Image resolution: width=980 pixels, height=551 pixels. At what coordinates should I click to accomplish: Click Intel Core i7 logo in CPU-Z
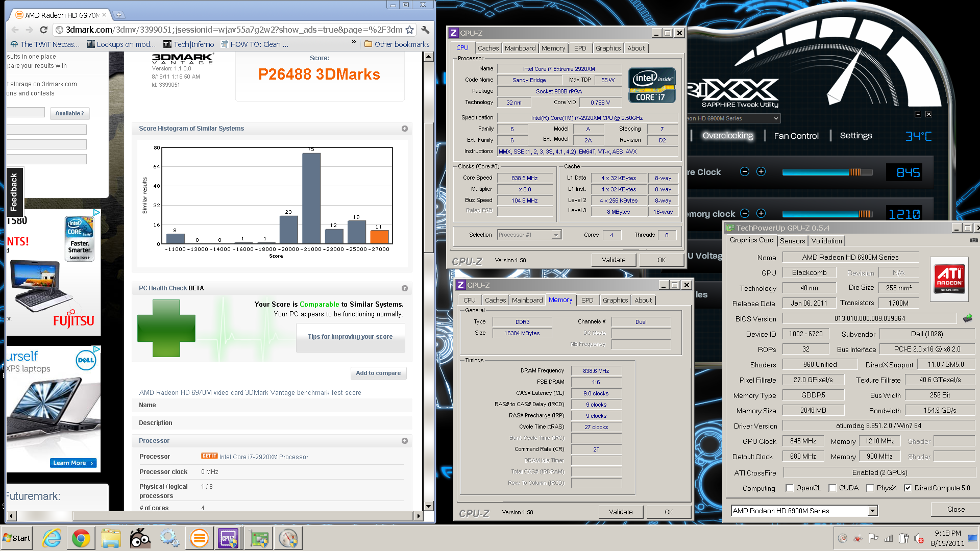tap(652, 85)
